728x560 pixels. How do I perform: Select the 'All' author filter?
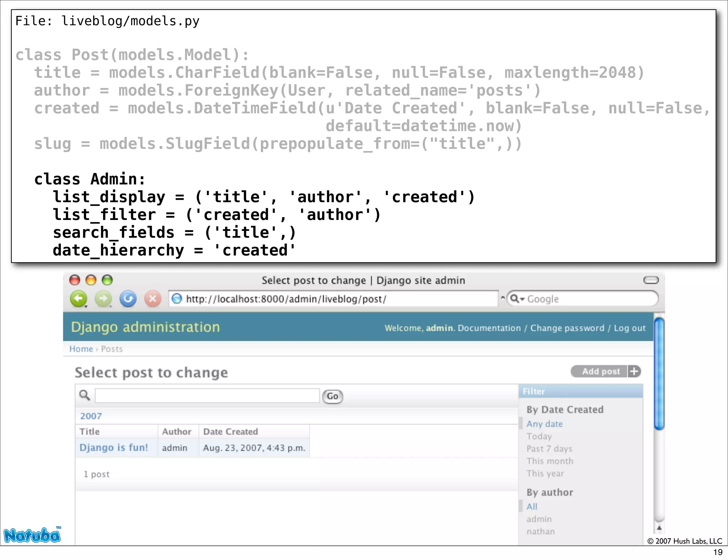[532, 507]
